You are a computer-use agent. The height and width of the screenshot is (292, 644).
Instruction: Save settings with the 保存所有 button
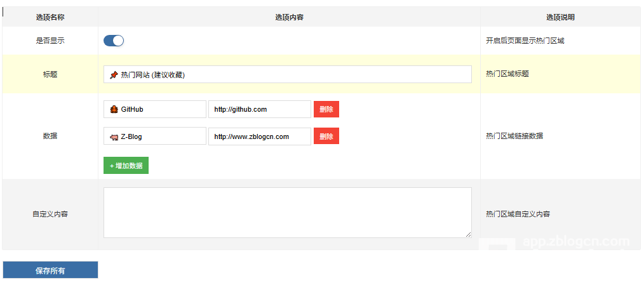pos(50,270)
